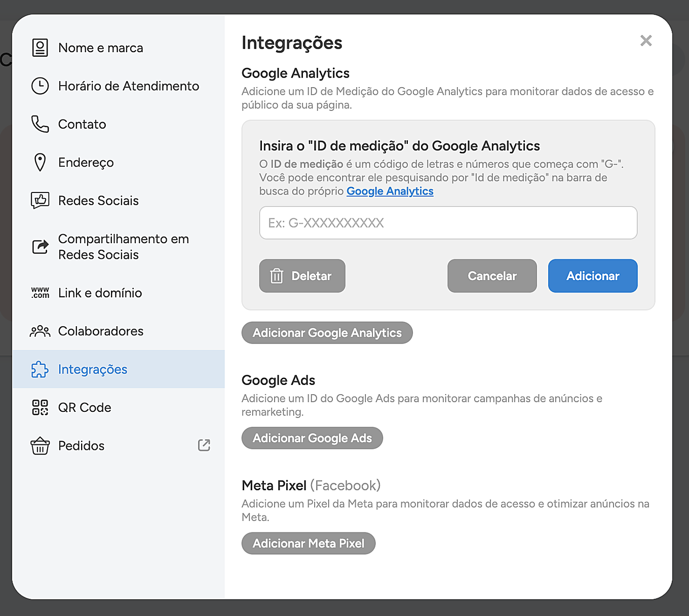Click the Meta Pixel (Facebook) heading

click(x=311, y=486)
